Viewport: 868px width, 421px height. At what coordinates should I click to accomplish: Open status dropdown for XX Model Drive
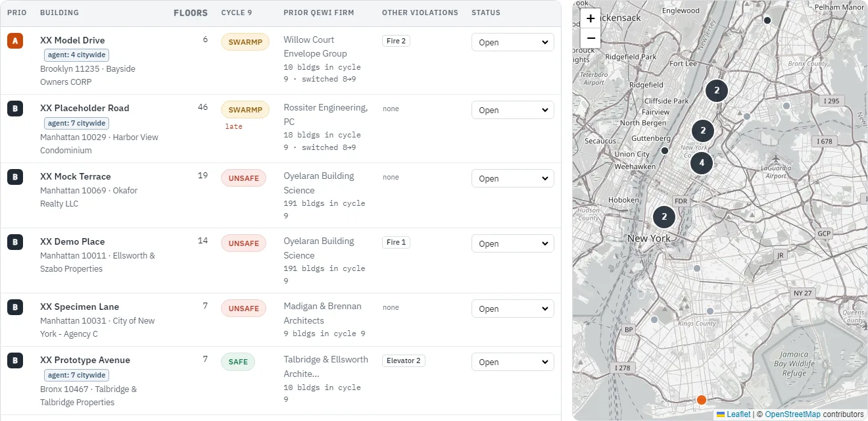pos(513,42)
